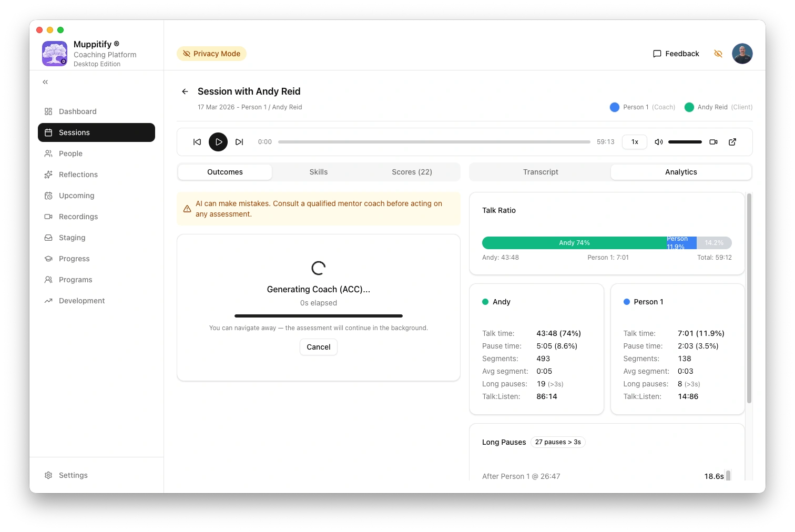Toggle the orange eye-off icon in header

[718, 54]
